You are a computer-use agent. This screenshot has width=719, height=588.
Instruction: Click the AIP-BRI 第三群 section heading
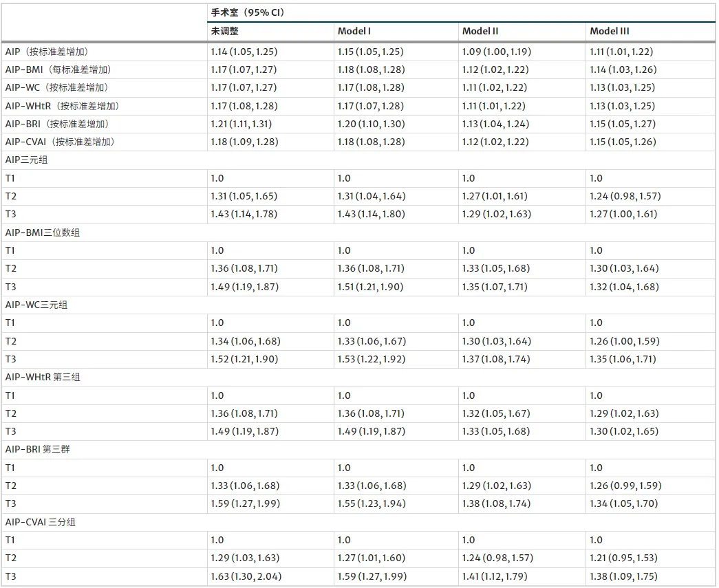pyautogui.click(x=38, y=450)
